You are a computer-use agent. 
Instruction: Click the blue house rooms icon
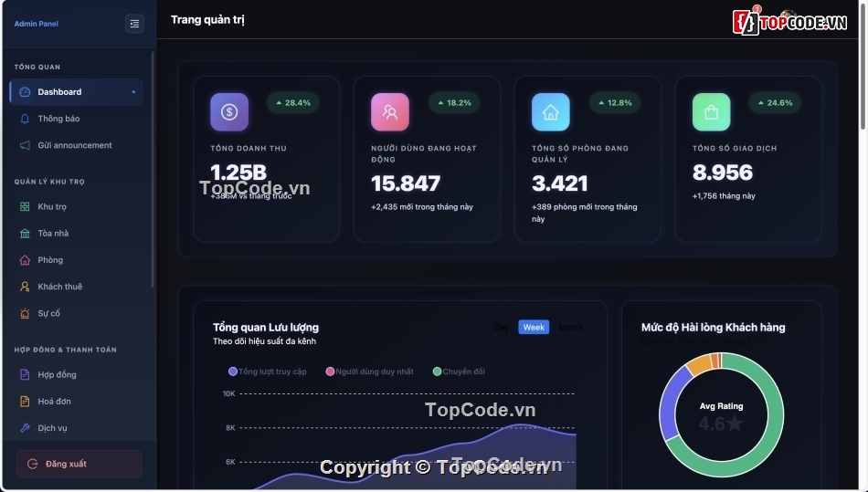click(x=551, y=112)
